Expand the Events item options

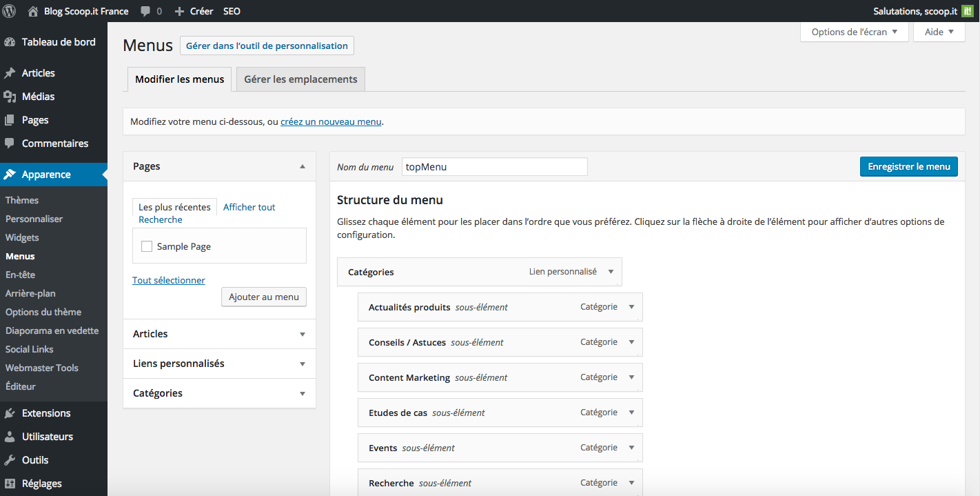(x=632, y=448)
